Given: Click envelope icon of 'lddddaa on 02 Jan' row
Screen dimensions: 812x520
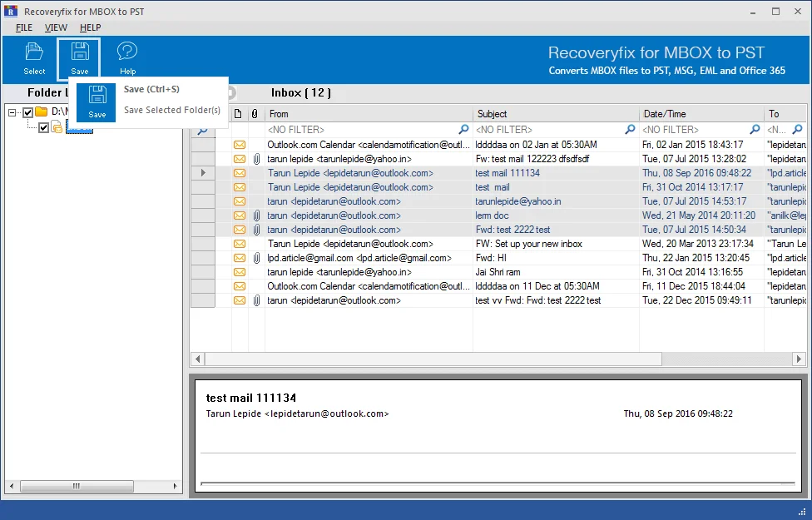Looking at the screenshot, I should (x=240, y=145).
